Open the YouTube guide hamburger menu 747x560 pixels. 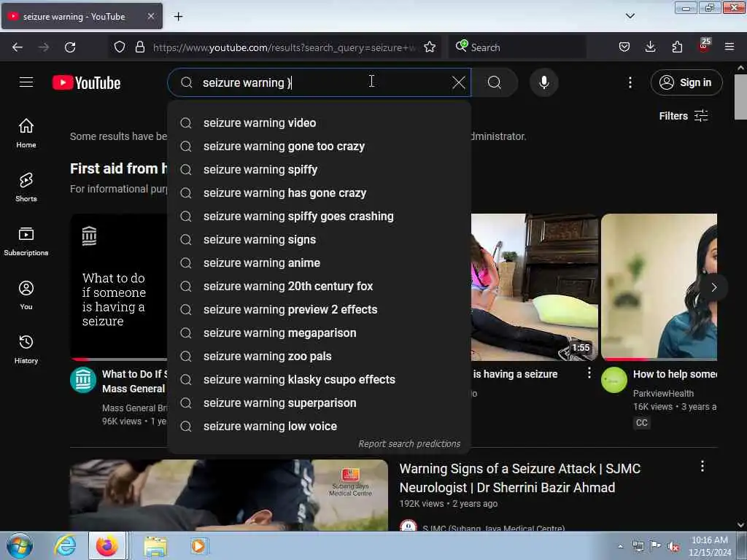tap(26, 82)
